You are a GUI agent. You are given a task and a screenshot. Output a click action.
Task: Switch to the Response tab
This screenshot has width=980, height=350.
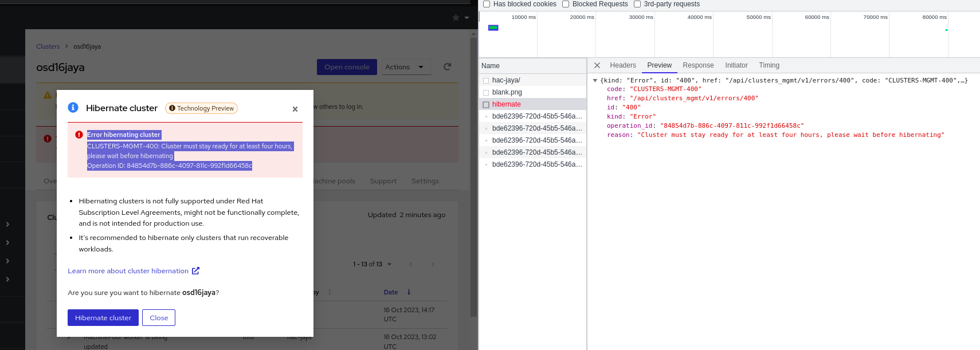pyautogui.click(x=697, y=65)
